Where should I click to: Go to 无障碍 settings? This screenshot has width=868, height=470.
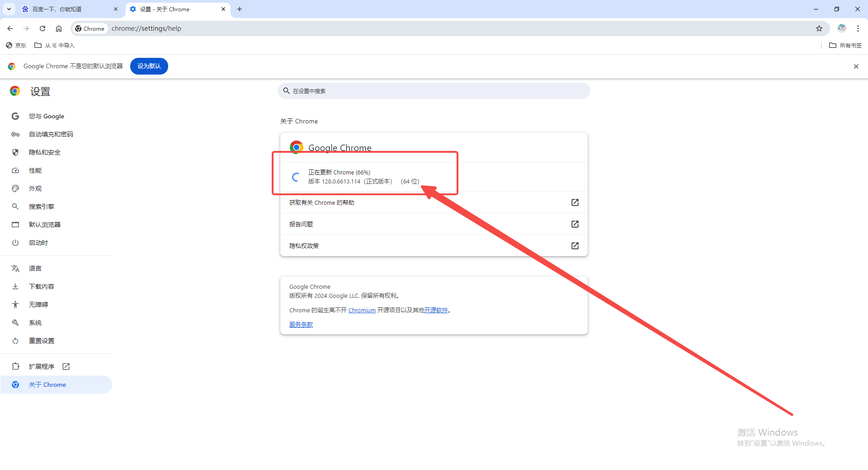pos(57,305)
